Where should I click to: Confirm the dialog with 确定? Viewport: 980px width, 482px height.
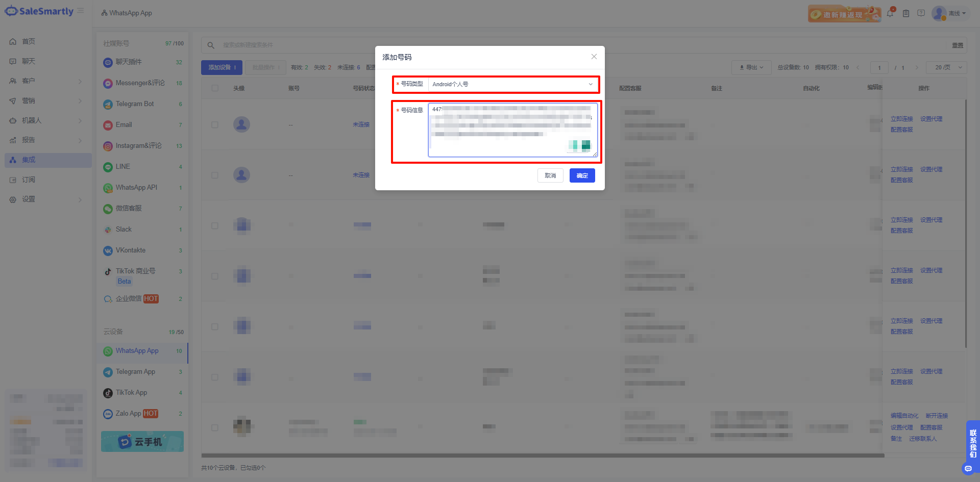click(582, 175)
